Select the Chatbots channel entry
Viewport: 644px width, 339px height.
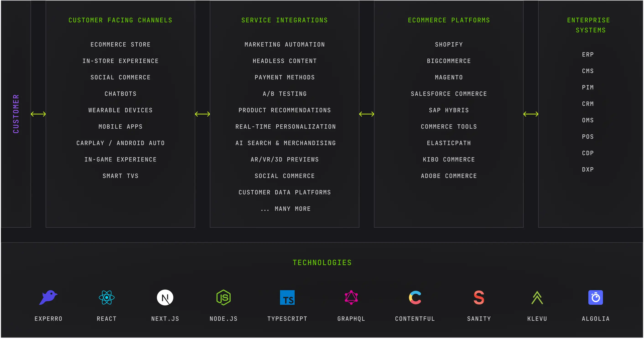[x=120, y=94]
